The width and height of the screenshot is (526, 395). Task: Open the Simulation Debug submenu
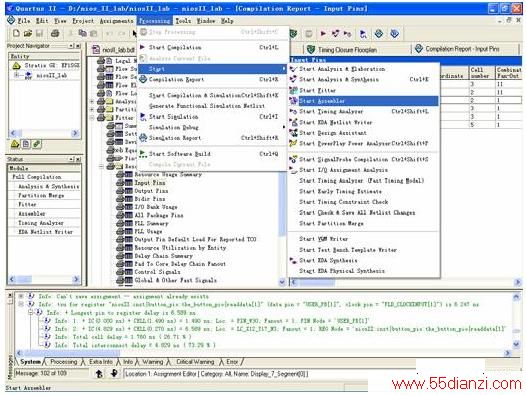pyautogui.click(x=212, y=128)
